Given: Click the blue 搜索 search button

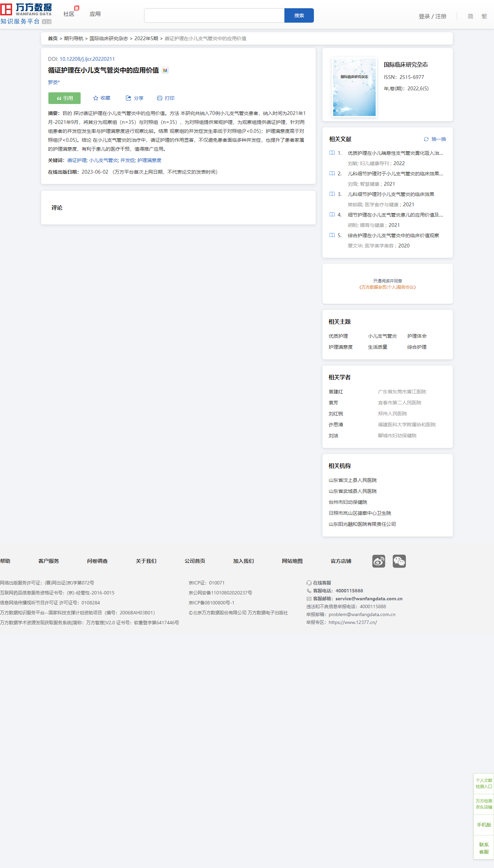Looking at the screenshot, I should [299, 15].
